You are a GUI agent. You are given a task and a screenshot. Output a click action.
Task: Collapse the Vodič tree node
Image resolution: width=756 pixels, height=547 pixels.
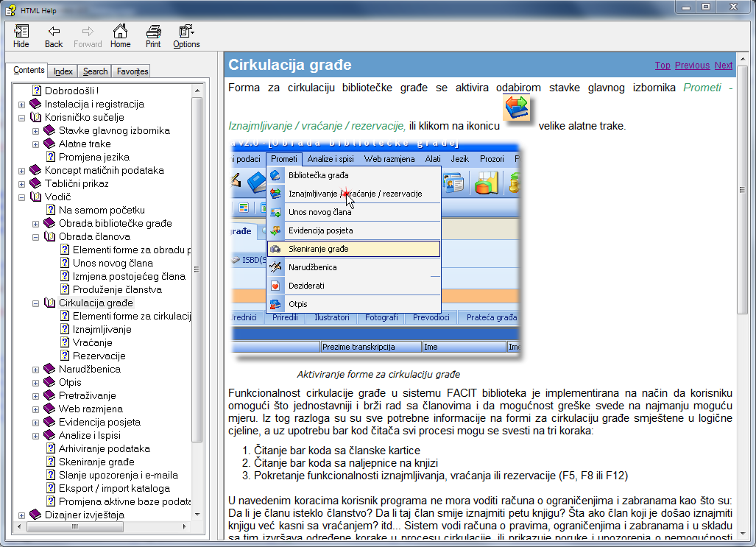click(22, 197)
